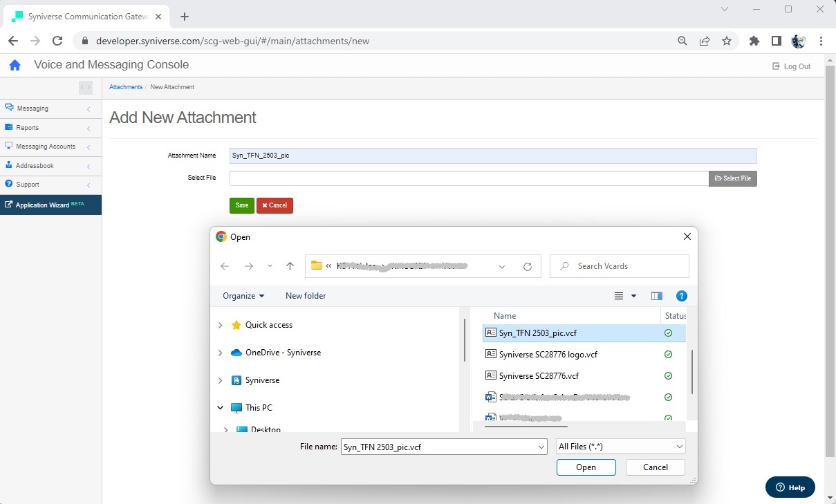This screenshot has width=836, height=504.
Task: Click the Attachments breadcrumb link
Action: (126, 87)
